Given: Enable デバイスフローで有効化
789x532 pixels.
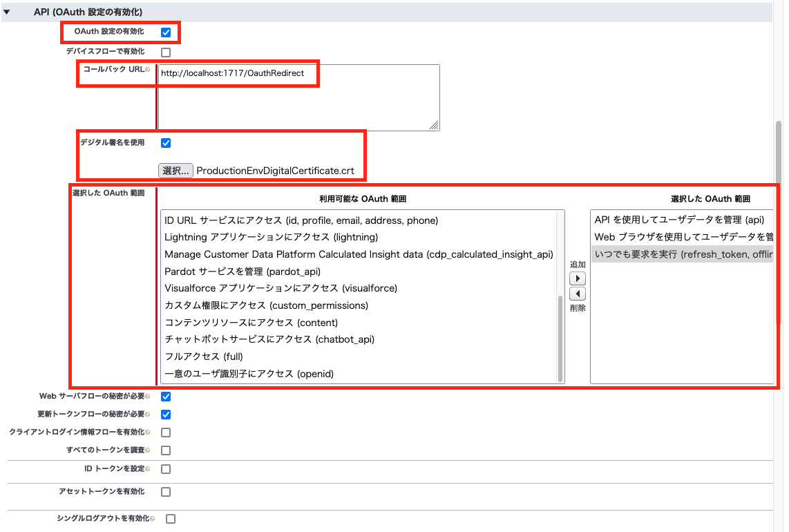Looking at the screenshot, I should click(x=164, y=51).
